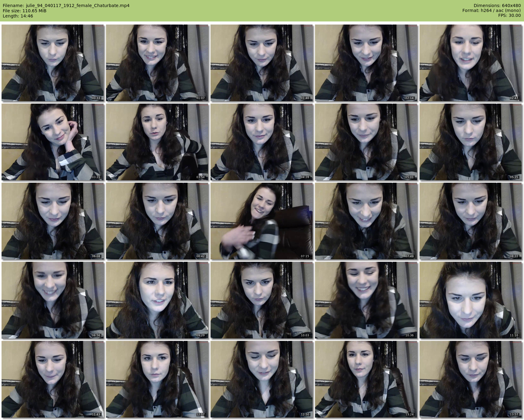Image resolution: width=524 pixels, height=420 pixels.
Task: Open the frame timestamped 03:21
Action: 52,142
